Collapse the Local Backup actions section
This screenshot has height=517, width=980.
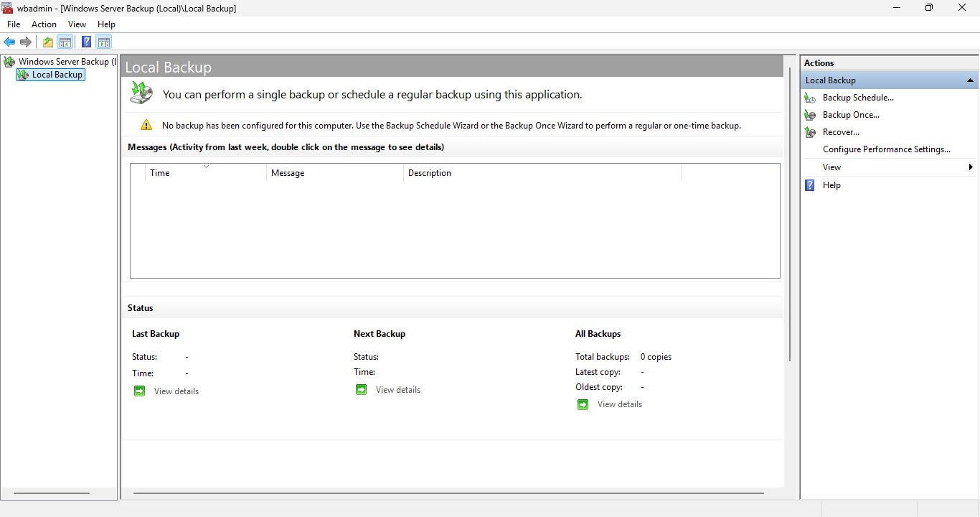click(x=970, y=80)
